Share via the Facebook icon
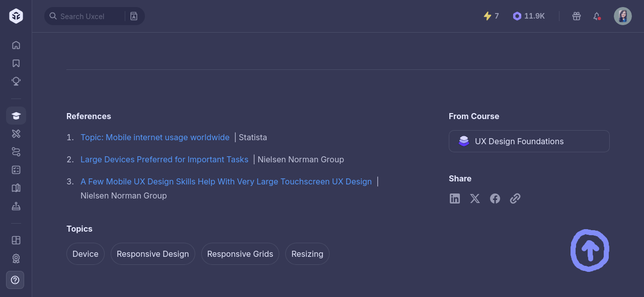The image size is (644, 297). click(x=495, y=199)
